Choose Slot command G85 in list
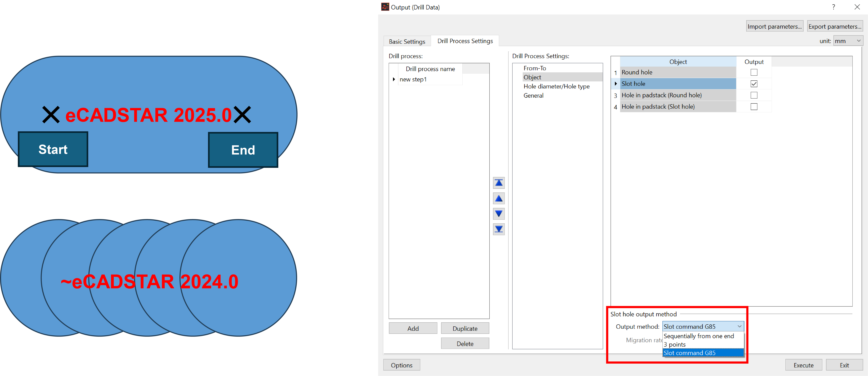The image size is (868, 376). [703, 353]
